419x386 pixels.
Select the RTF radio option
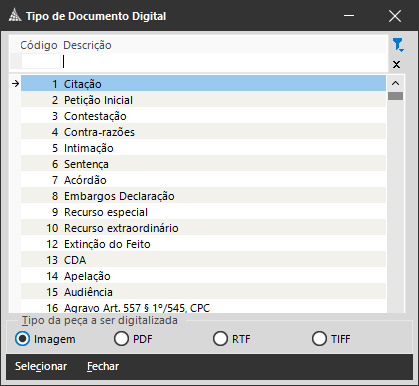pos(220,339)
